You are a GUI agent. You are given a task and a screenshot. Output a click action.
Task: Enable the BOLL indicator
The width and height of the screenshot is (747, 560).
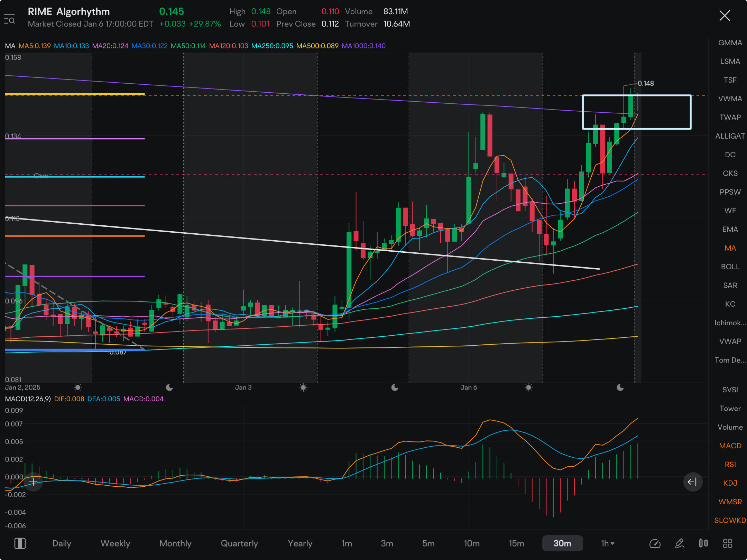coord(730,267)
